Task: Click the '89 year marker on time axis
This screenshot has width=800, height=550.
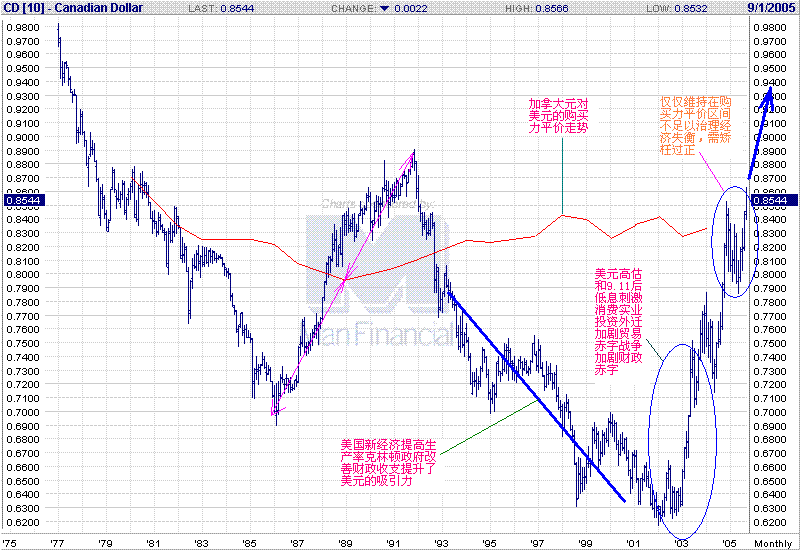Action: 345,543
